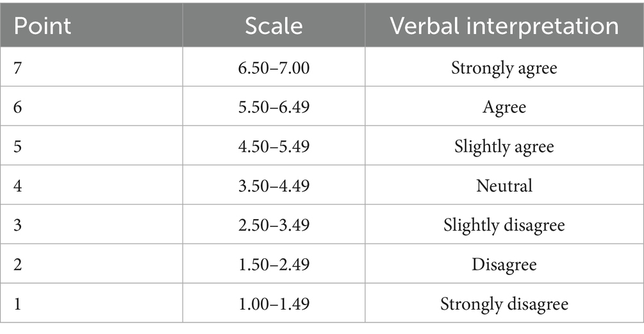The height and width of the screenshot is (334, 644).
Task: Click the "Neutral" interpretation cell
Action: (x=504, y=185)
